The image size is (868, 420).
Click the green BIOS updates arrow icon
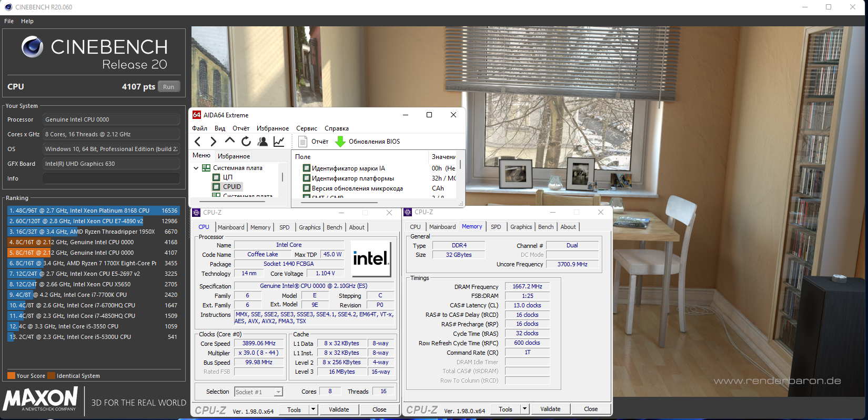point(340,142)
